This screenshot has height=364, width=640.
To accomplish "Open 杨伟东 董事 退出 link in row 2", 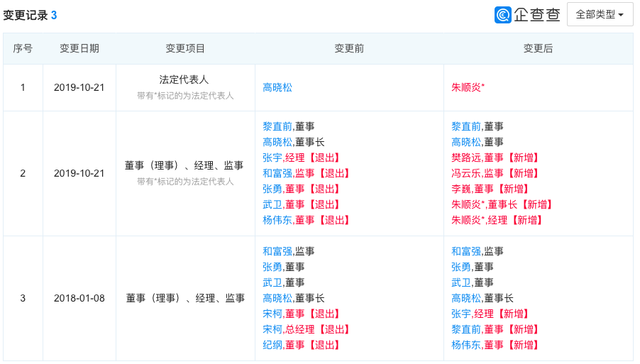I will click(x=307, y=220).
